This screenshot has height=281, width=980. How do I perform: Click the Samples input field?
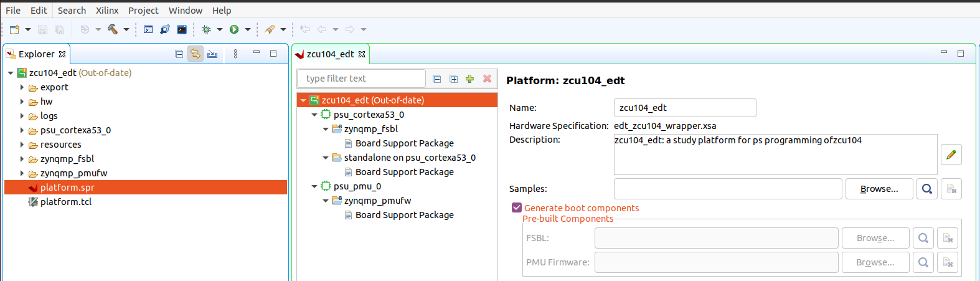click(728, 189)
